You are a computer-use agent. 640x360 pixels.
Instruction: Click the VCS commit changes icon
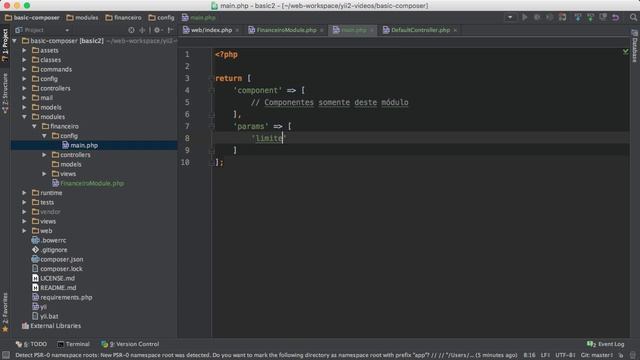pyautogui.click(x=590, y=17)
